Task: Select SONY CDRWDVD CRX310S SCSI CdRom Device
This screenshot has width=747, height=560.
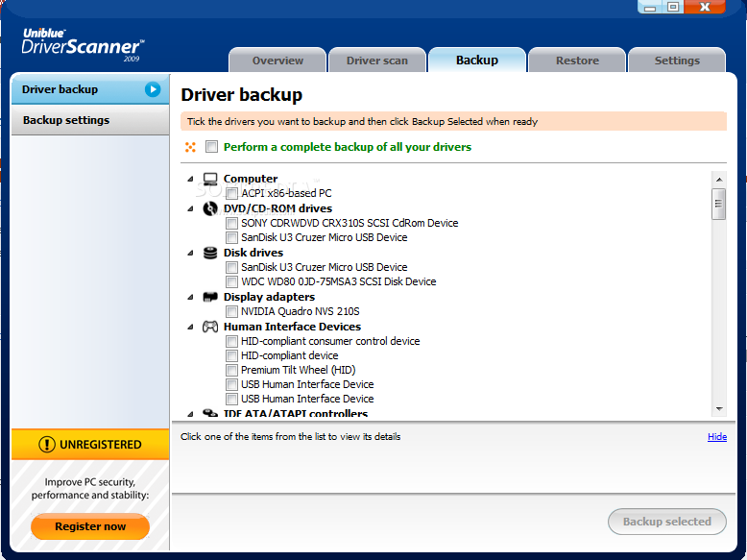Action: tap(349, 224)
